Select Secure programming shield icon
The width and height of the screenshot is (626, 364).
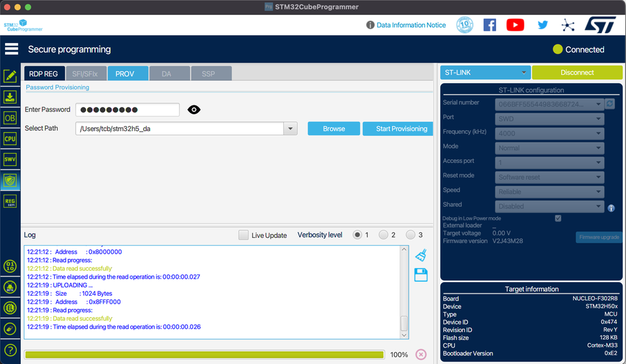[10, 180]
